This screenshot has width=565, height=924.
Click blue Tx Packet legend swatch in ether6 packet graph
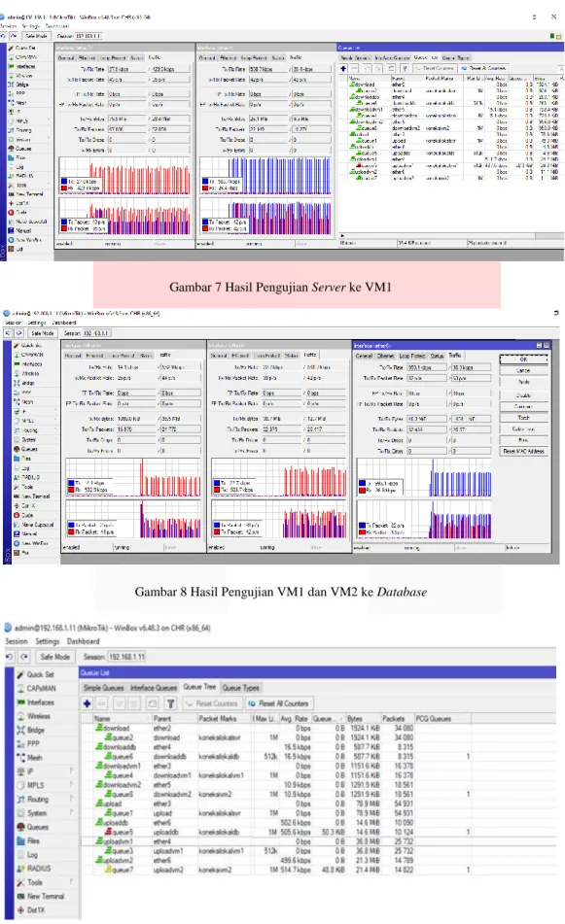coord(362,525)
